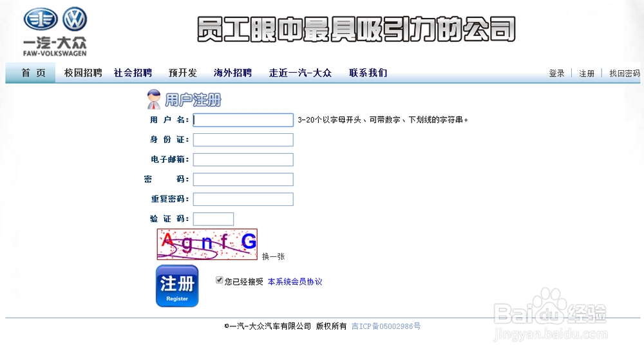Click the 用户注册 heading text
This screenshot has width=644, height=356.
tap(193, 100)
